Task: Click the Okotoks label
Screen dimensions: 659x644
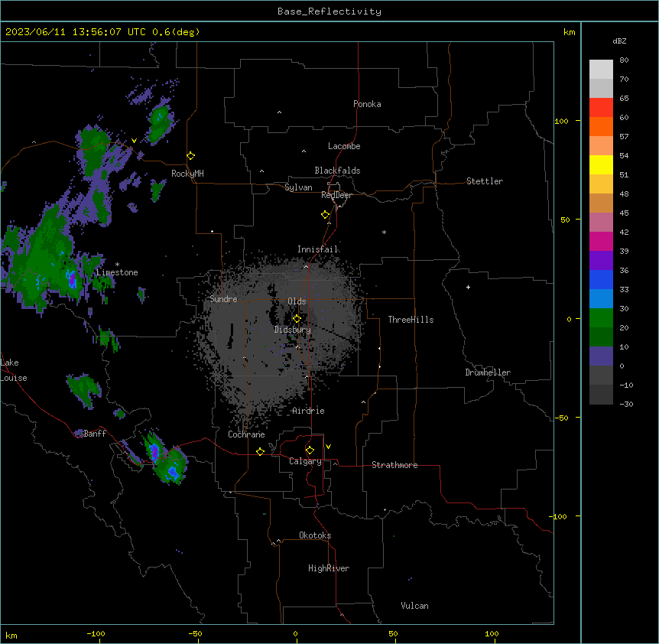Action: click(315, 535)
